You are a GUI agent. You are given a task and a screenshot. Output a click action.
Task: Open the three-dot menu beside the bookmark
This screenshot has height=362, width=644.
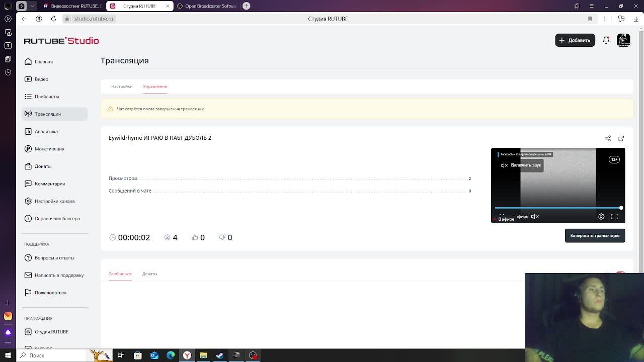coord(605,19)
